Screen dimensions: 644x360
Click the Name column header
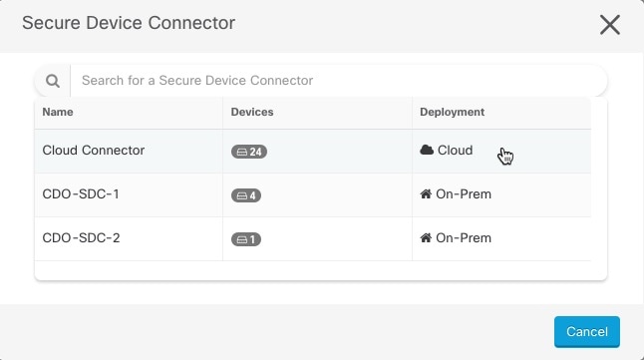[58, 113]
